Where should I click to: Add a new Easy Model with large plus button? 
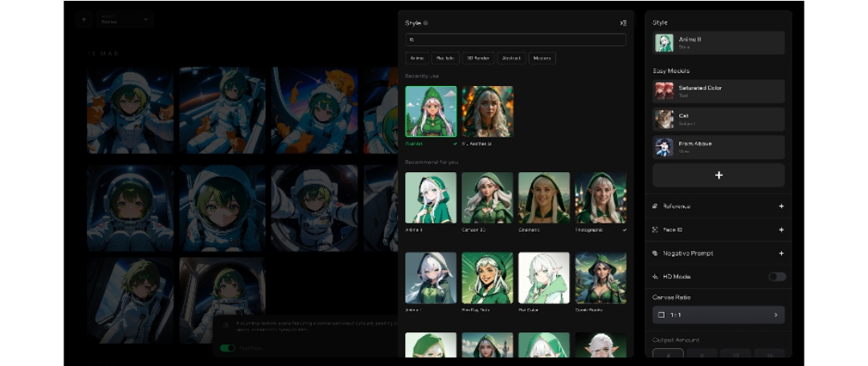pyautogui.click(x=719, y=175)
